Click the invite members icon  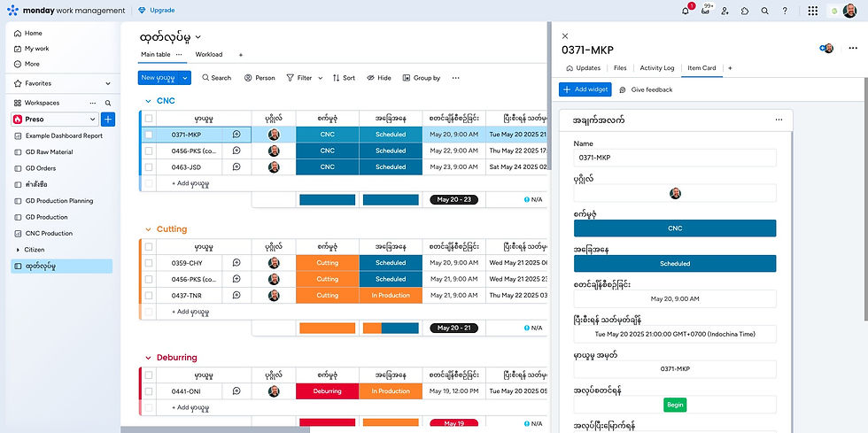725,11
